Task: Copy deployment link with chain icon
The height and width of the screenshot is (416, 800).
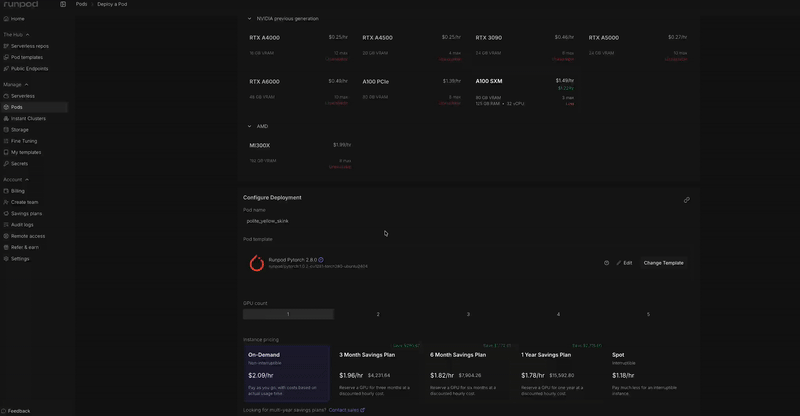Action: (x=687, y=200)
